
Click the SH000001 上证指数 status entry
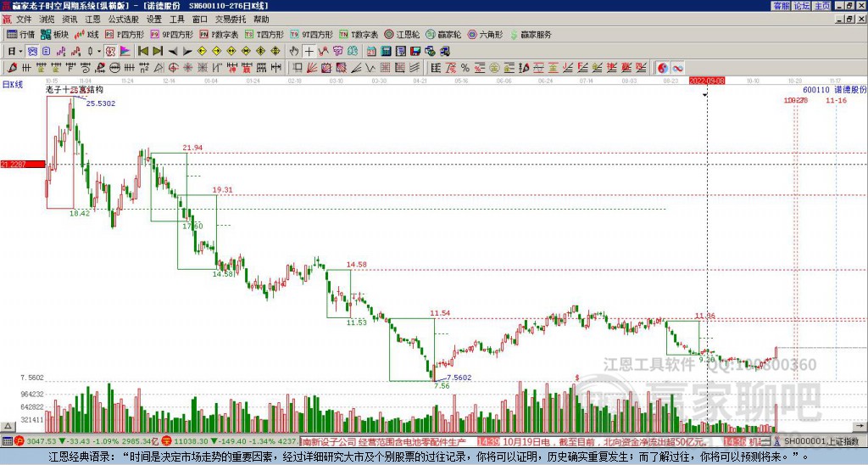[821, 442]
